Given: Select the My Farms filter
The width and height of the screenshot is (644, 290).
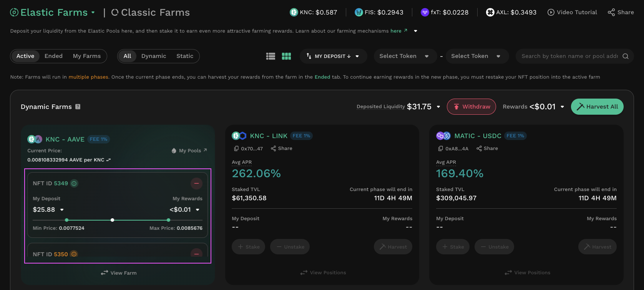Looking at the screenshot, I should 87,56.
